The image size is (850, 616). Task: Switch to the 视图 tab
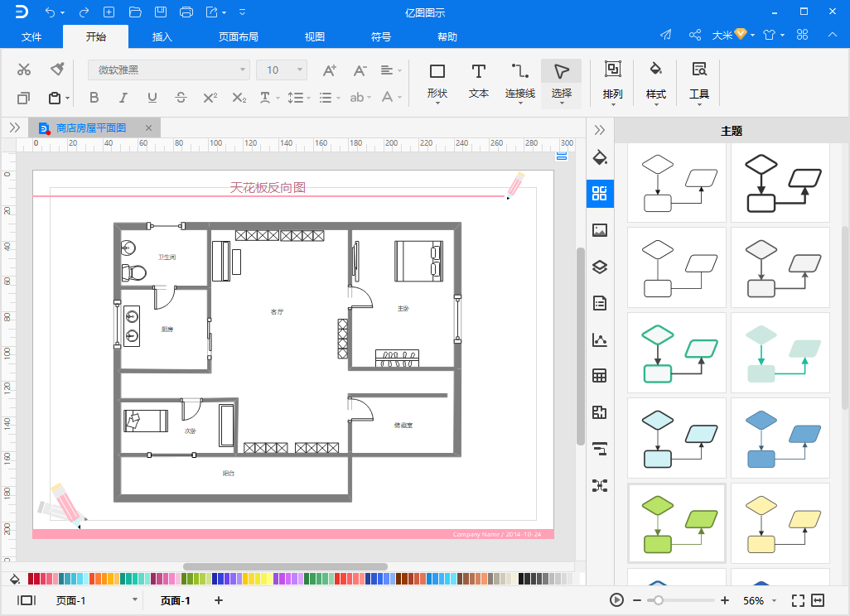(x=315, y=36)
